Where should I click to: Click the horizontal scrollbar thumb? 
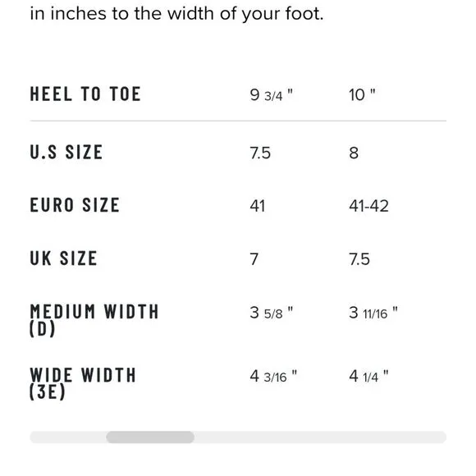150,437
